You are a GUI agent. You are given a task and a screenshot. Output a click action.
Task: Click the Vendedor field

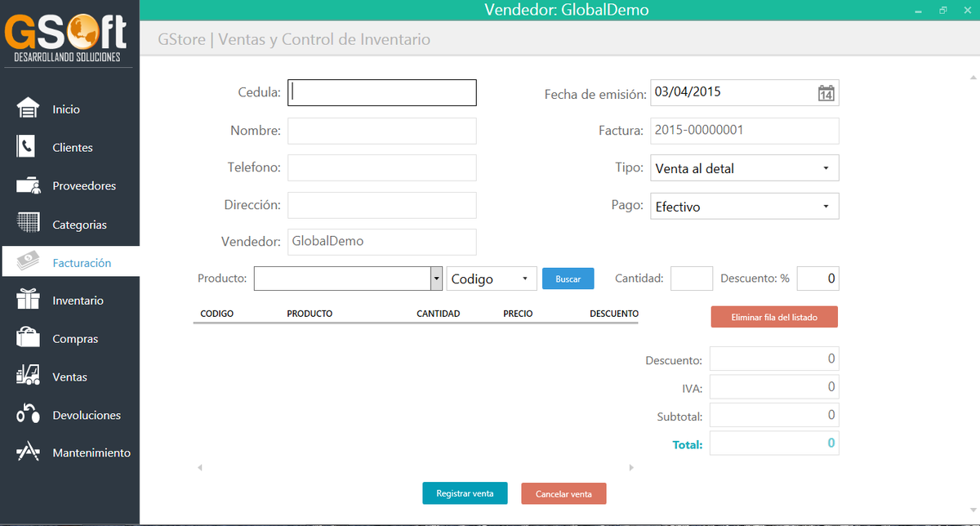click(382, 242)
